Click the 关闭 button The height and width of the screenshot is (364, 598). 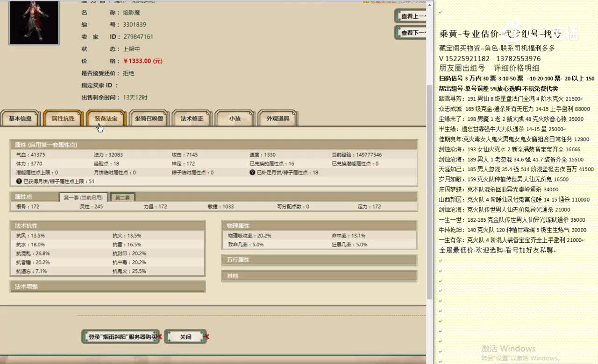(x=185, y=336)
